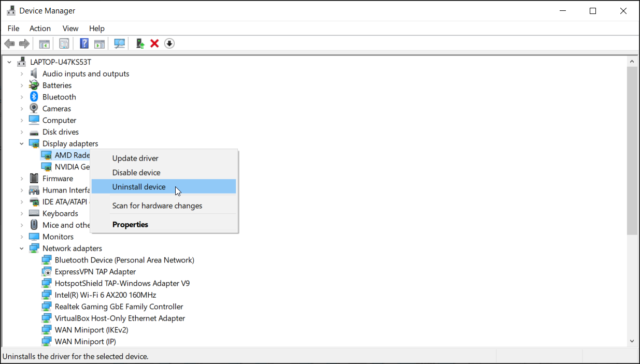The width and height of the screenshot is (640, 364).
Task: Click the back navigation arrow icon
Action: (9, 43)
